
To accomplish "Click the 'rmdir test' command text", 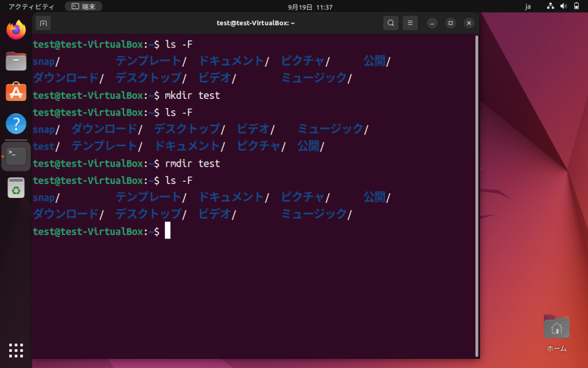I will click(x=192, y=163).
